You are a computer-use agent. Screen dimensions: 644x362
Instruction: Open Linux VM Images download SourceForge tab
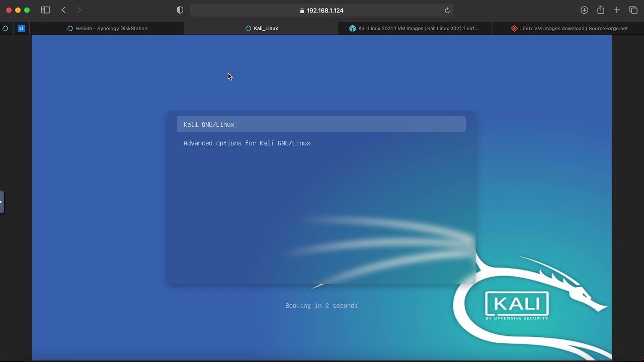(569, 29)
